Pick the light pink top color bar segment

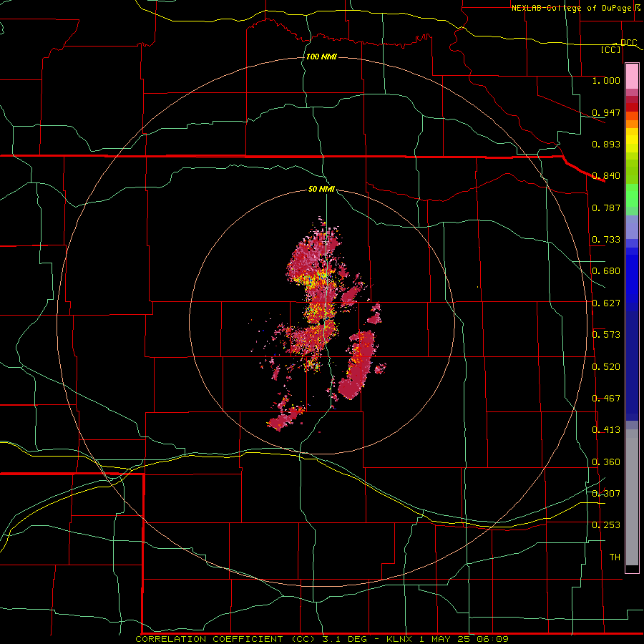pyautogui.click(x=632, y=77)
